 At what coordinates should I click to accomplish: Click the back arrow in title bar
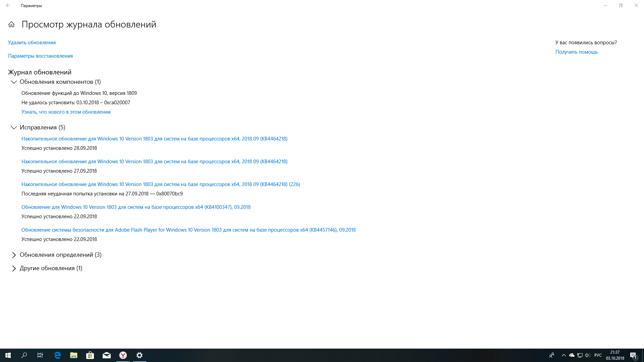click(x=8, y=5)
